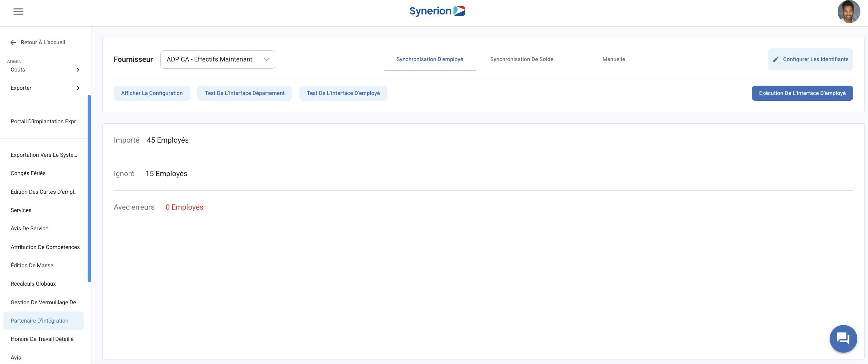Click Exécution De L'interface D'employé button
Image resolution: width=868 pixels, height=364 pixels.
click(x=802, y=93)
